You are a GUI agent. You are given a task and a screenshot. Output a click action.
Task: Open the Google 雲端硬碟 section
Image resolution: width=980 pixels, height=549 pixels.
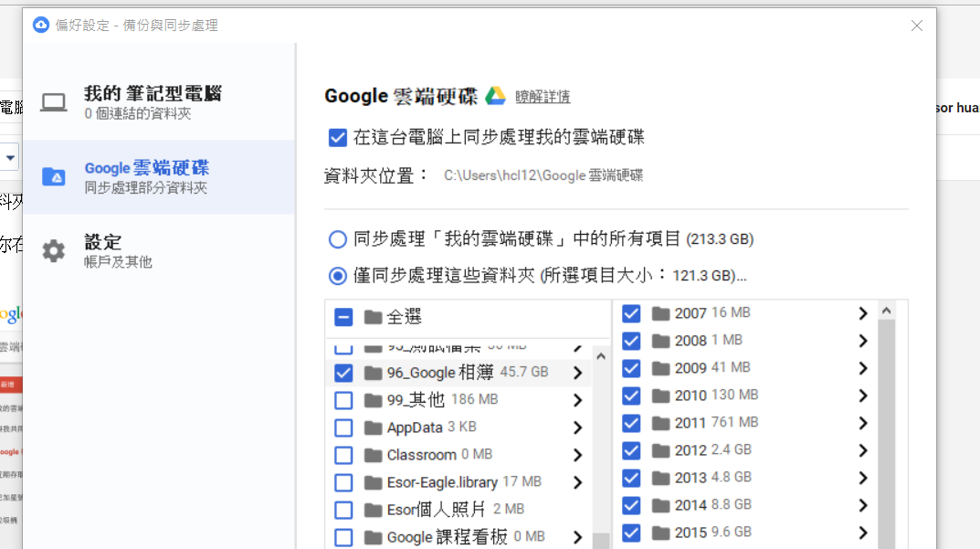pos(159,177)
